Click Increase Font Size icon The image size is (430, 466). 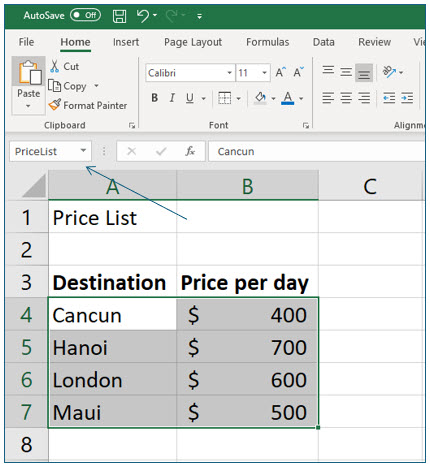coord(281,72)
